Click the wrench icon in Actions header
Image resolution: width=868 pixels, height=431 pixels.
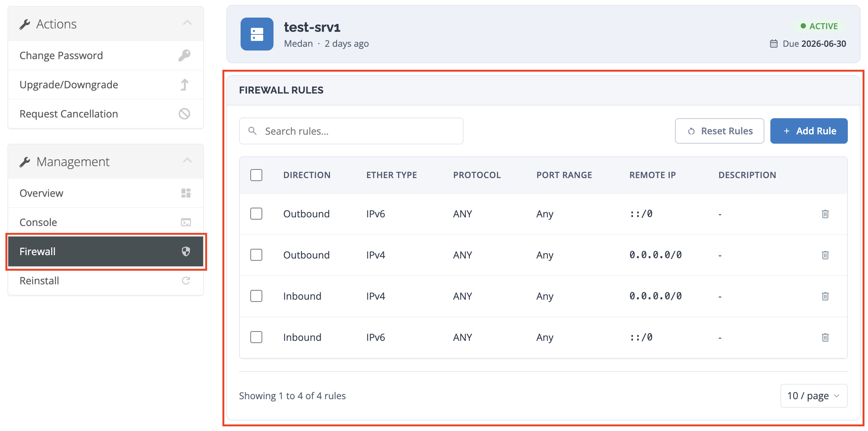coord(25,24)
